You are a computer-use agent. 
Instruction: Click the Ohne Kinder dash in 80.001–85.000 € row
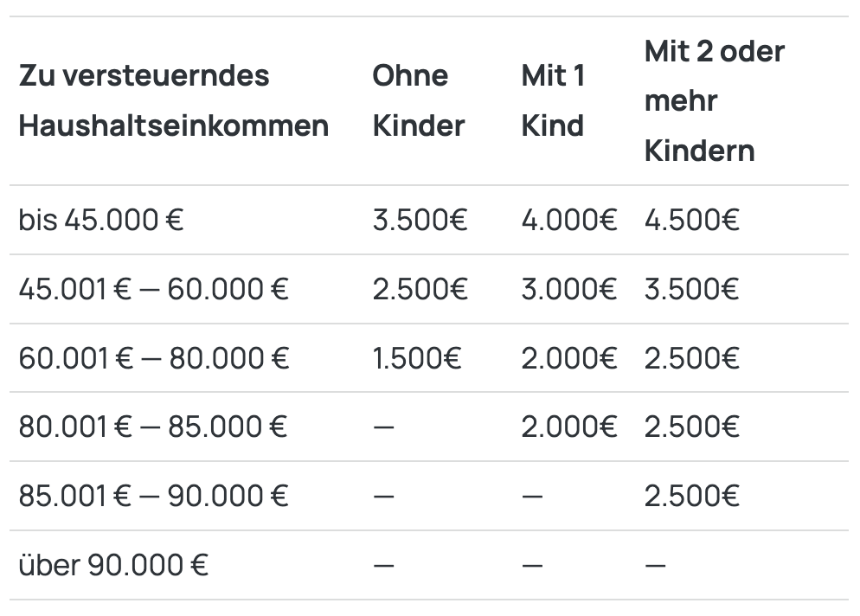[383, 427]
